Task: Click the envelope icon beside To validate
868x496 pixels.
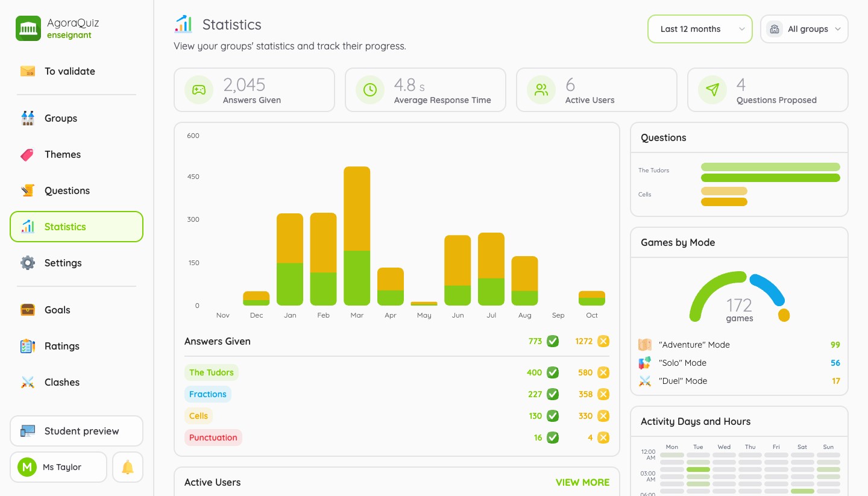Action: 28,71
